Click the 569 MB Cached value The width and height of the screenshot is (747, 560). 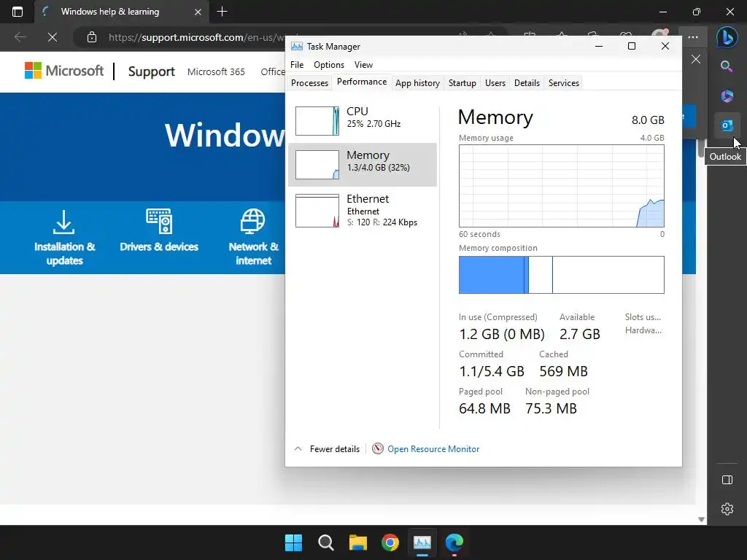pos(563,371)
